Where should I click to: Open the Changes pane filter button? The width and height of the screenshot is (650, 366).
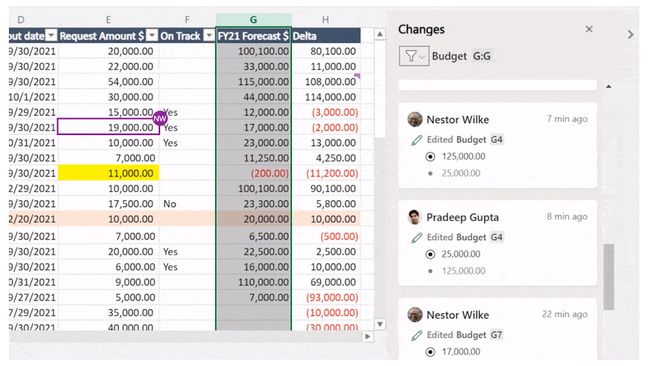(413, 56)
